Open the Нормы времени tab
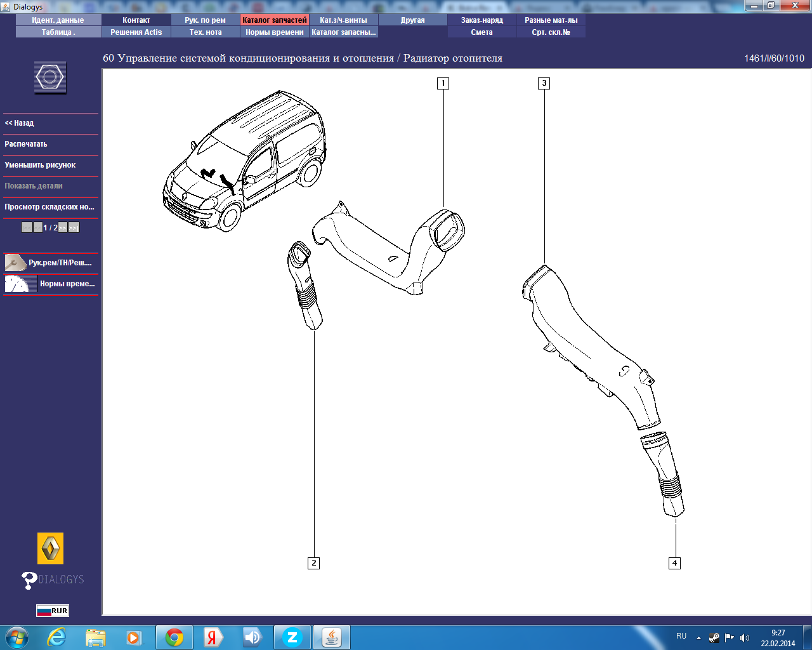 275,32
